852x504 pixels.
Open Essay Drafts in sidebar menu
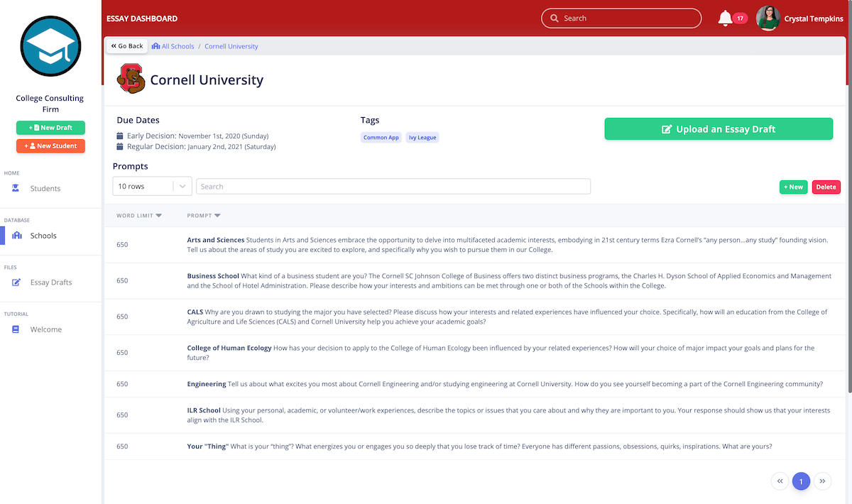tap(50, 282)
